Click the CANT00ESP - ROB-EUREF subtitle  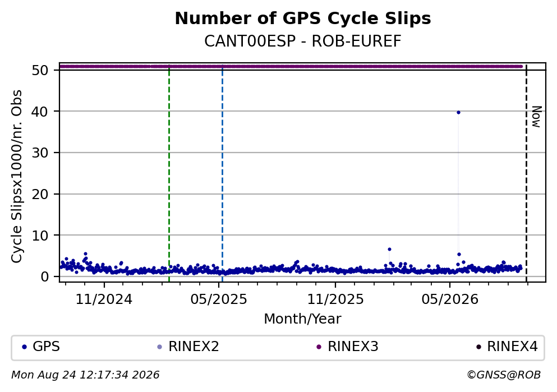pyautogui.click(x=303, y=41)
